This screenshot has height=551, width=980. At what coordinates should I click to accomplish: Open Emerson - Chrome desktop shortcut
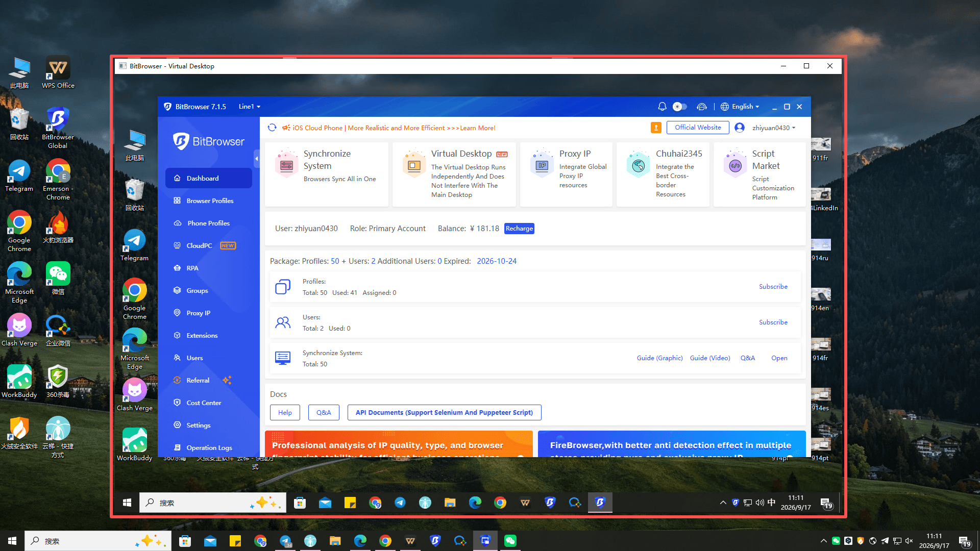(x=58, y=180)
